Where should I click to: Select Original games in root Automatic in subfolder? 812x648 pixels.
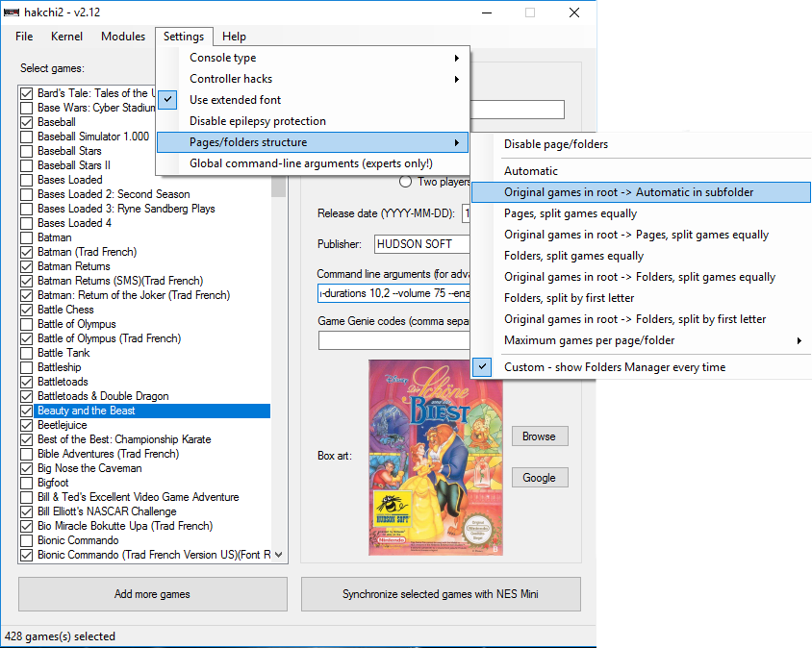click(x=641, y=192)
